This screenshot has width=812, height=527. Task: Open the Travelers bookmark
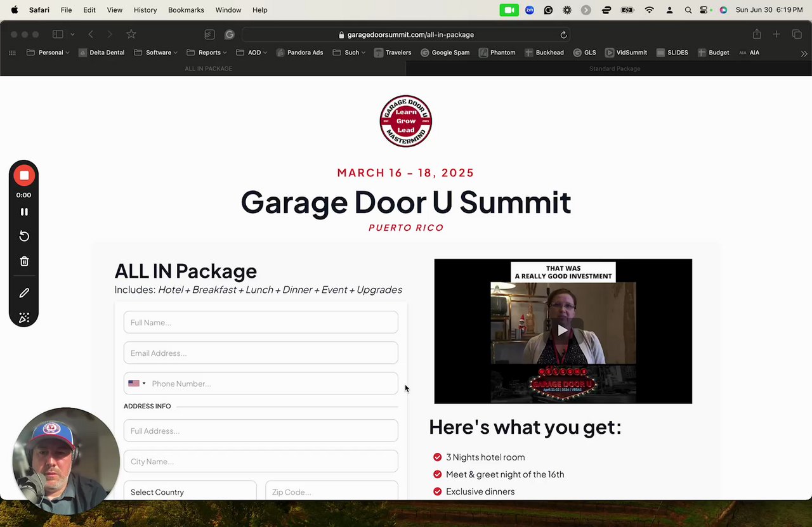(x=393, y=53)
